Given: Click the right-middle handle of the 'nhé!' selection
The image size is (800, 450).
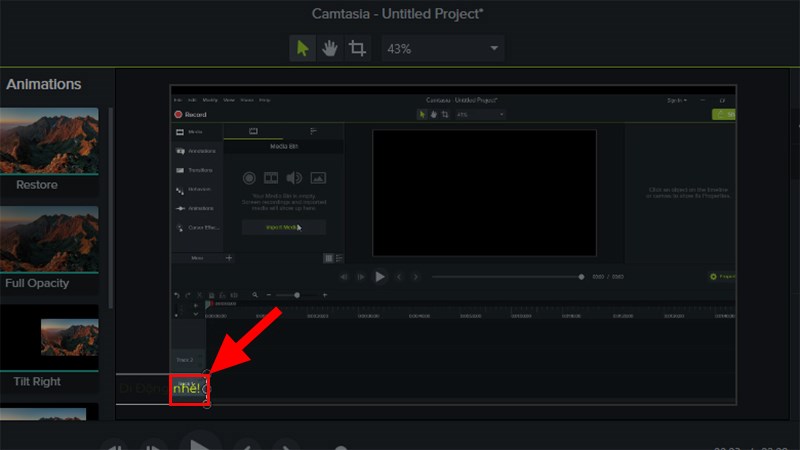Looking at the screenshot, I should 206,389.
